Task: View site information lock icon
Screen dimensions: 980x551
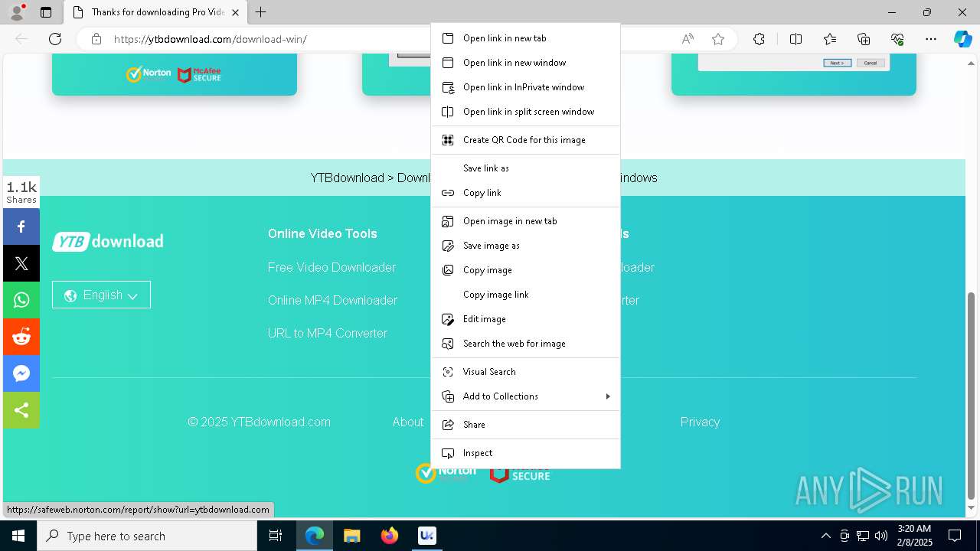Action: click(x=96, y=39)
